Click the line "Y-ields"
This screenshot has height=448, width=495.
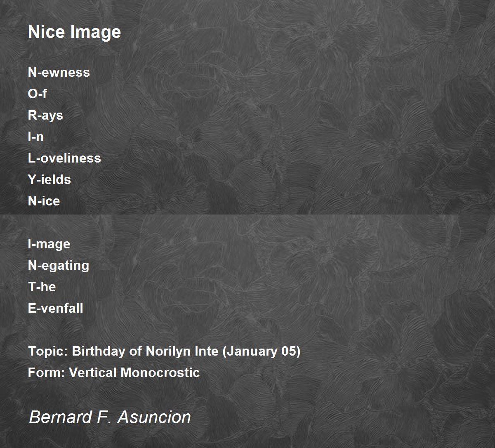click(x=49, y=179)
